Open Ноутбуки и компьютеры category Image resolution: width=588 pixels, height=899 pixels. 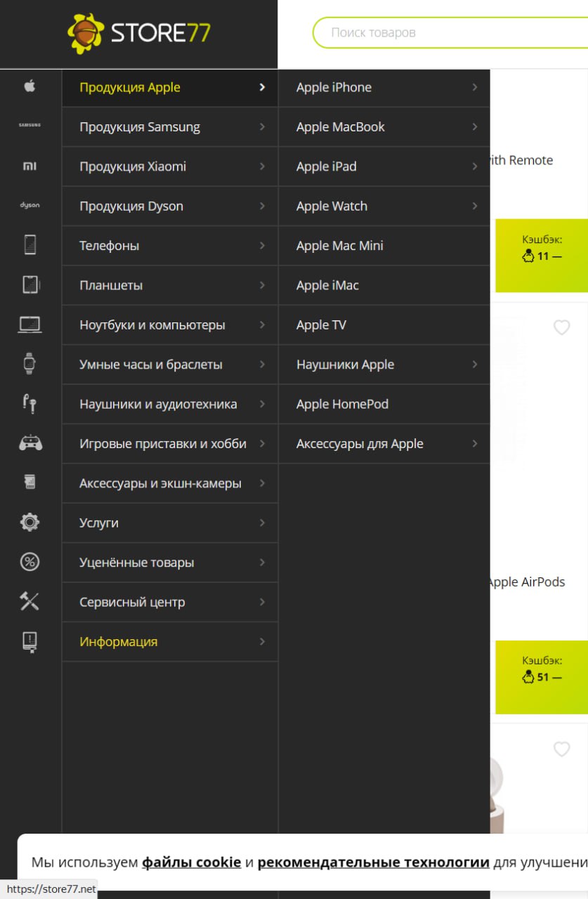170,325
